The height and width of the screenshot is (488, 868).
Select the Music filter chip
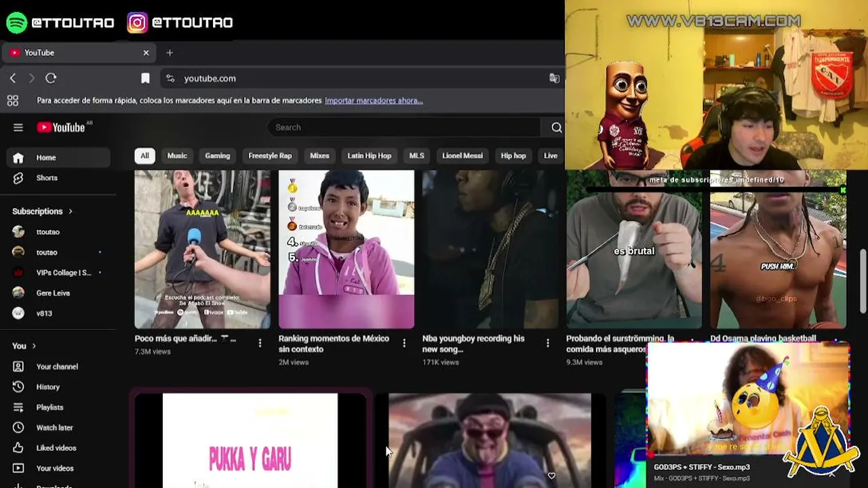pos(177,156)
